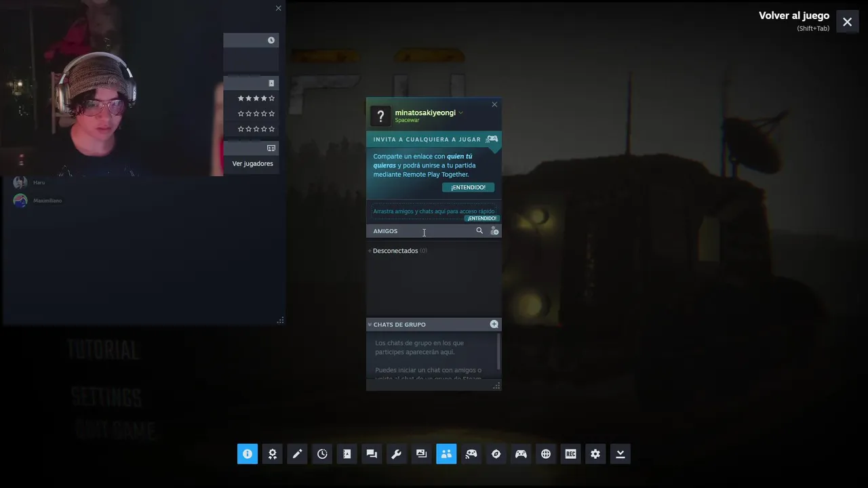Open the minatosakiyeongi status dropdown arrow
The width and height of the screenshot is (868, 488).
[460, 113]
